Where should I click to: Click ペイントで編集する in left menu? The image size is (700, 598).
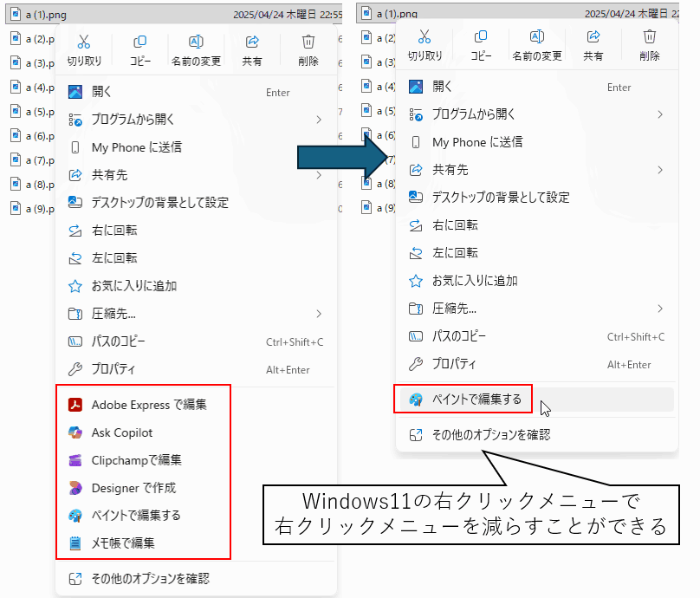point(197,516)
